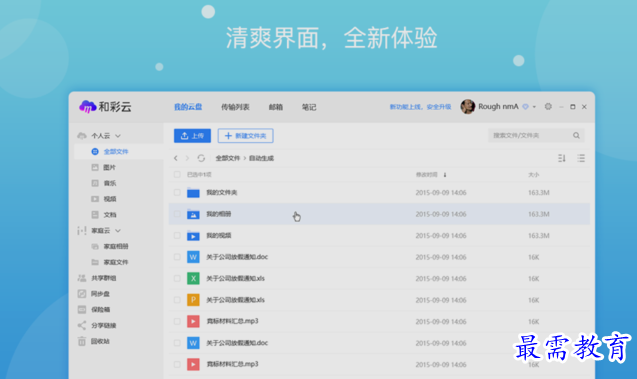Click the 大小 column header

(x=533, y=175)
